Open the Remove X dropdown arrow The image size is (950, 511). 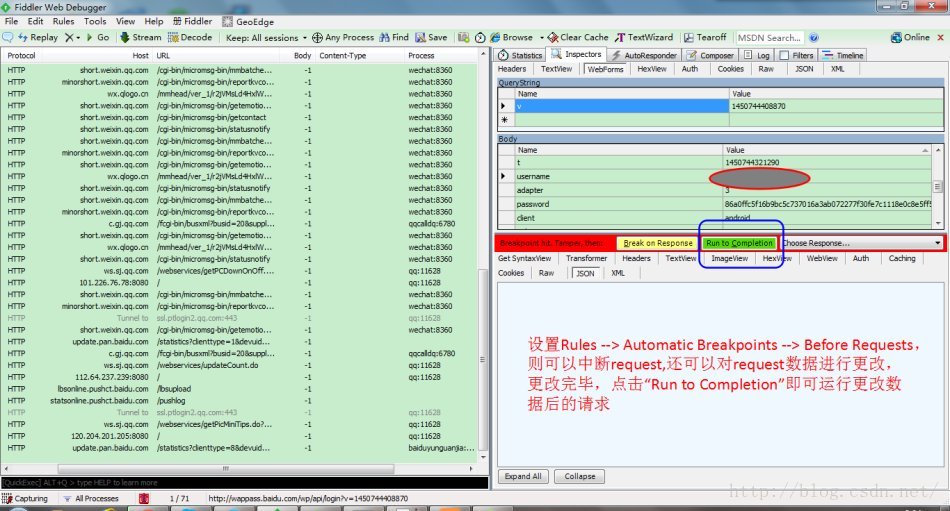coord(78,38)
